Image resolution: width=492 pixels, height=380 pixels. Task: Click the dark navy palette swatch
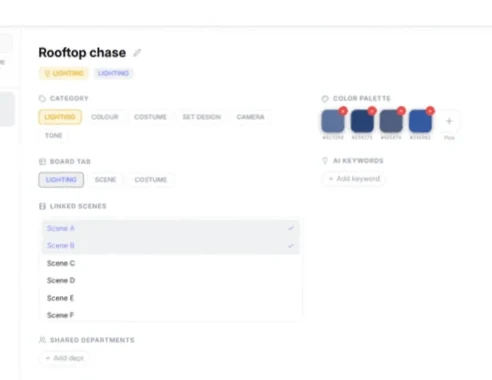(362, 121)
